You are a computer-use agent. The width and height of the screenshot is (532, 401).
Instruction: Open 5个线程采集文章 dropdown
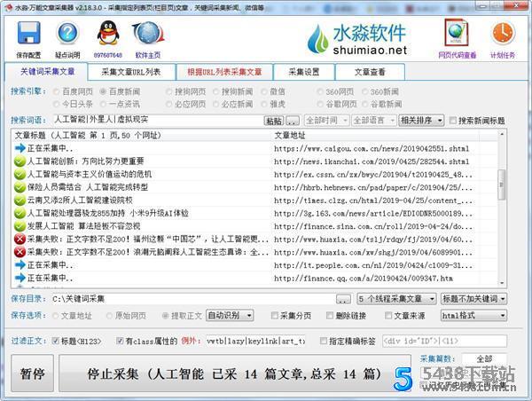396,299
